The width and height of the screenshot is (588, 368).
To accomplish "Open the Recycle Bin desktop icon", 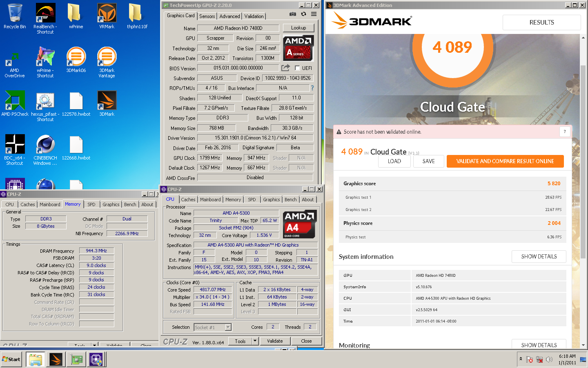I will tap(15, 16).
